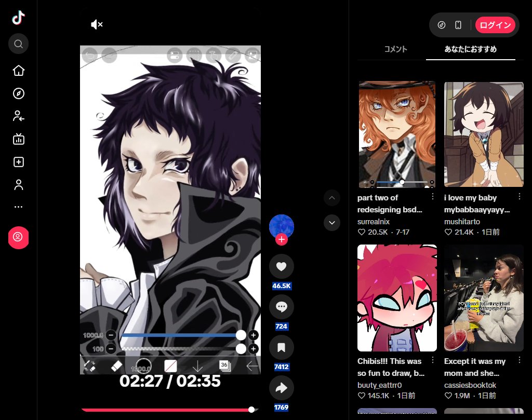The width and height of the screenshot is (532, 420).
Task: Open the Except it was my mom thumbnail
Action: click(x=484, y=298)
